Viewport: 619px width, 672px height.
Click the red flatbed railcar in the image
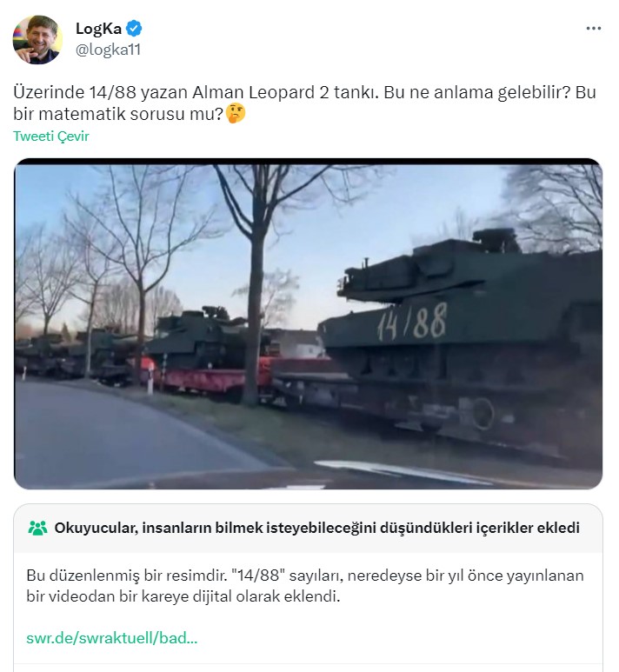(206, 378)
